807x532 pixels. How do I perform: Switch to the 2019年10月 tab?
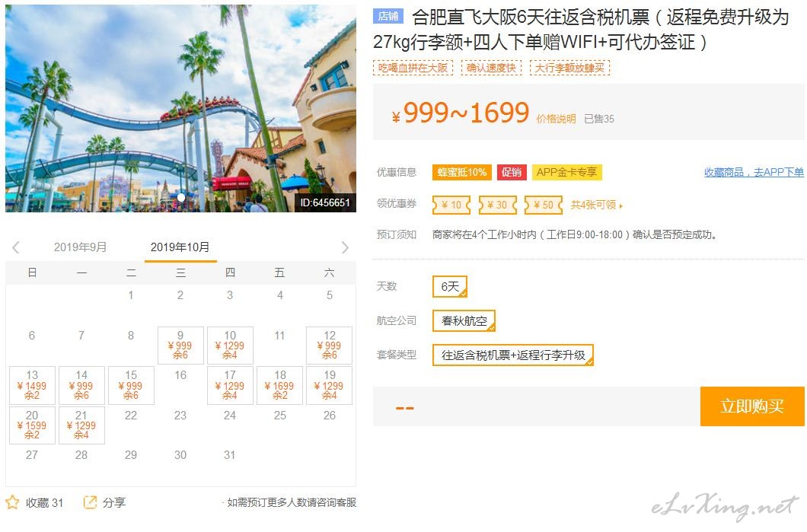tap(180, 247)
